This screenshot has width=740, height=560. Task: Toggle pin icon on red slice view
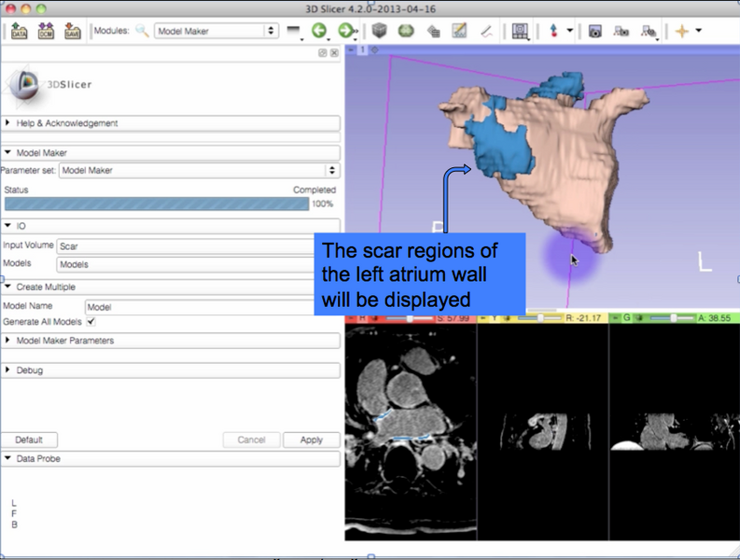coord(352,318)
